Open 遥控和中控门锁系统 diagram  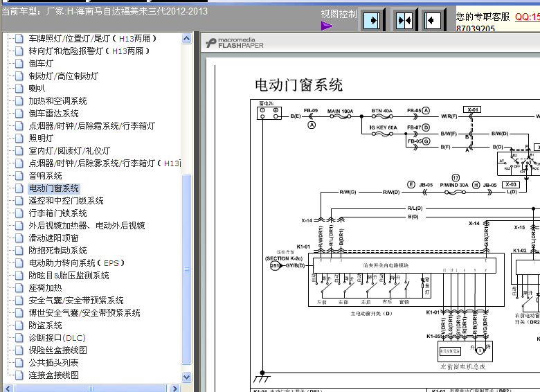click(x=66, y=200)
